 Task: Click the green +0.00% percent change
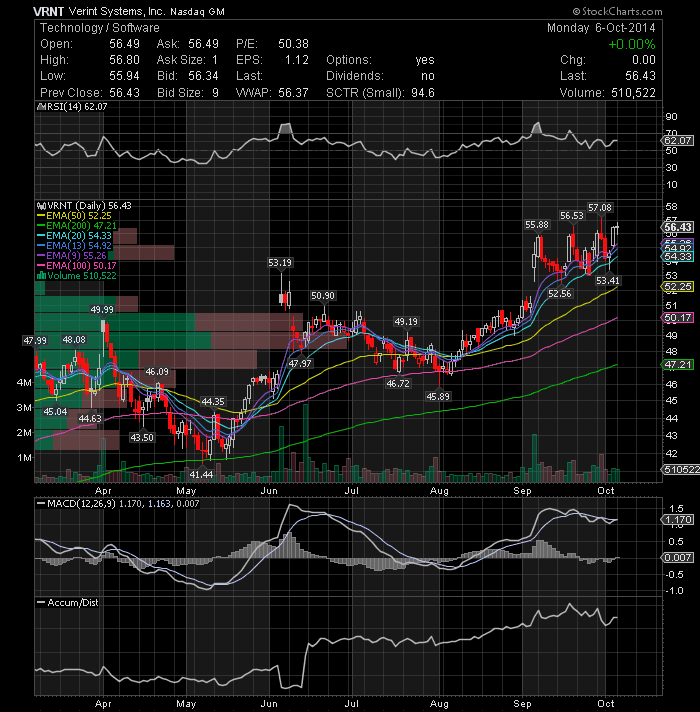tap(632, 44)
